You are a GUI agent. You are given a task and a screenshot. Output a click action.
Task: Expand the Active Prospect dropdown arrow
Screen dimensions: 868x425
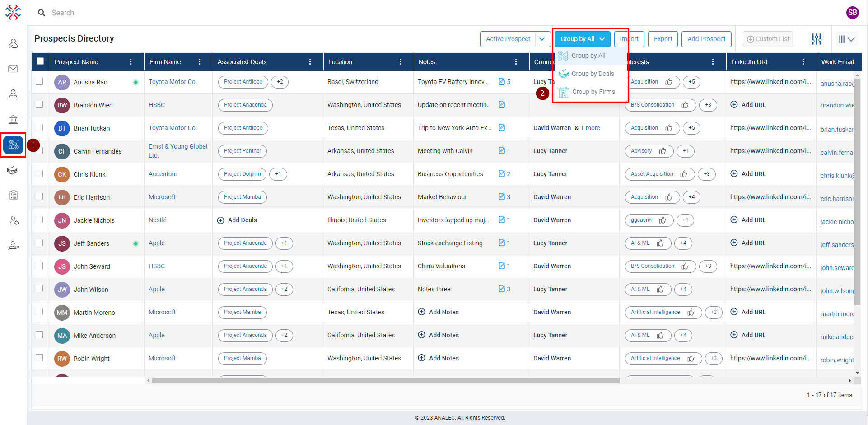click(542, 39)
